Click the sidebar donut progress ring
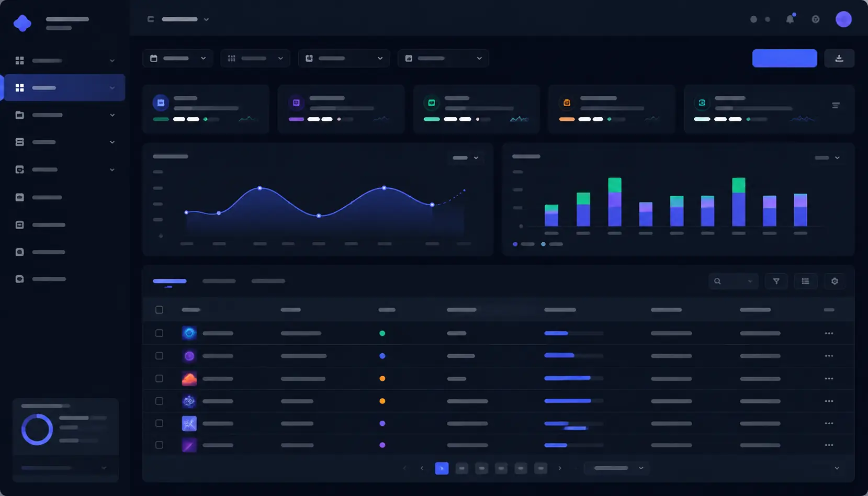 coord(37,430)
